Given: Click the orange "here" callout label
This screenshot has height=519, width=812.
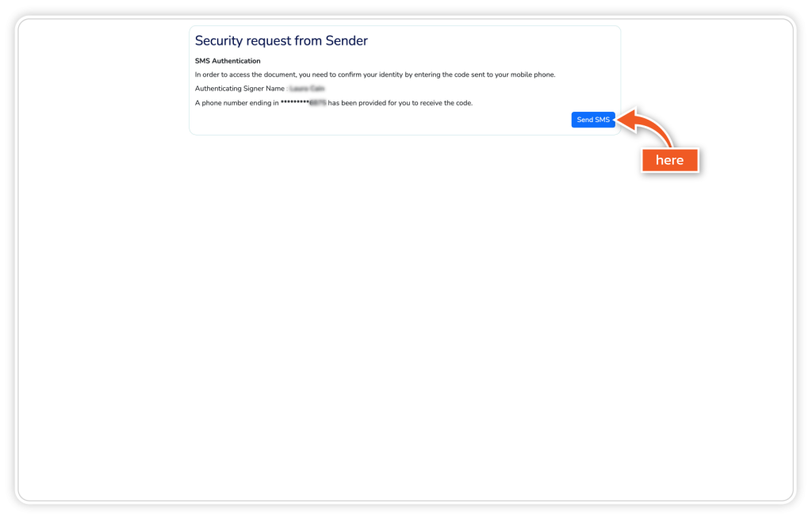Looking at the screenshot, I should [669, 160].
